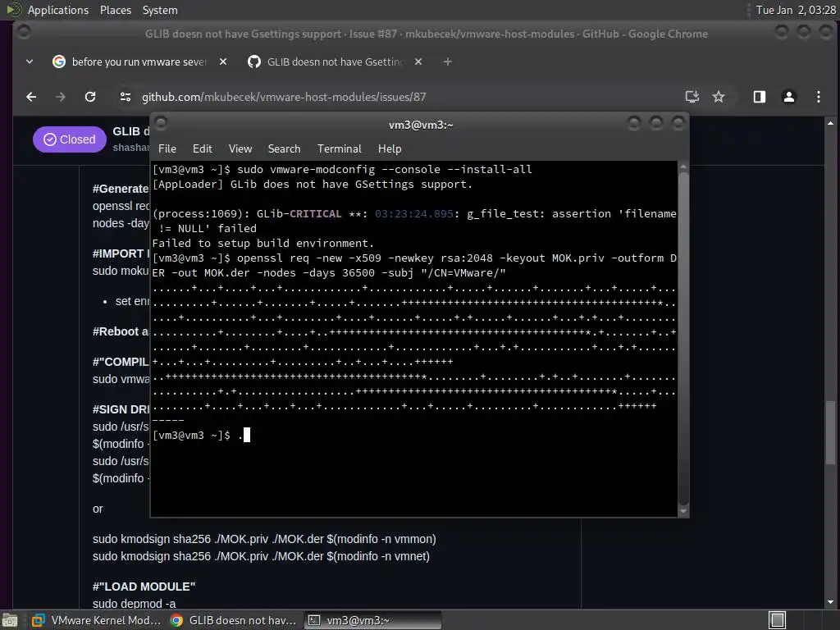Close the 'GLIB doesn not have Gsettings' tab
The image size is (840, 630).
pos(418,62)
